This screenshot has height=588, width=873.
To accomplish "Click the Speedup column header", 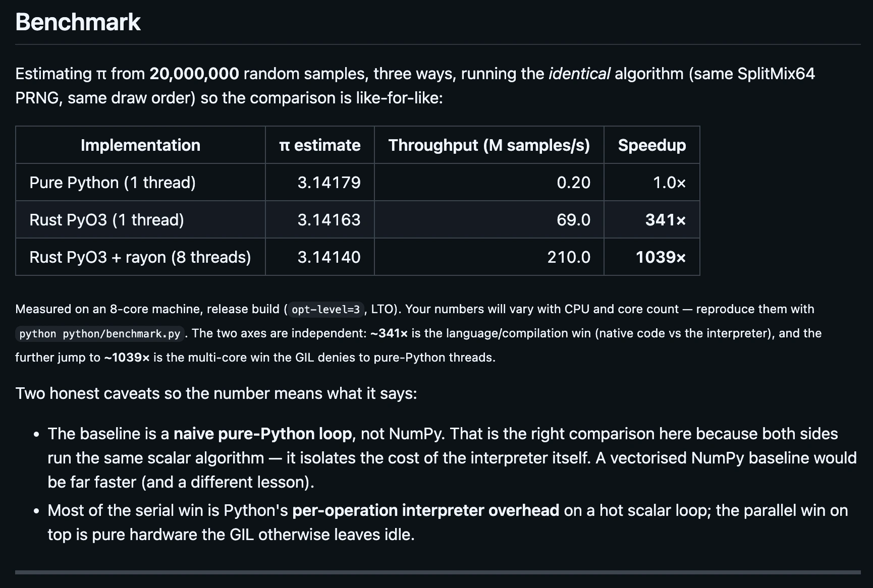I will [x=652, y=145].
